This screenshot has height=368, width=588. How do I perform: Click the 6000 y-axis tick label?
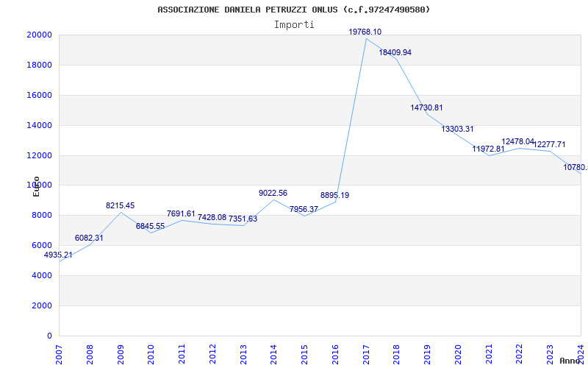coord(41,245)
